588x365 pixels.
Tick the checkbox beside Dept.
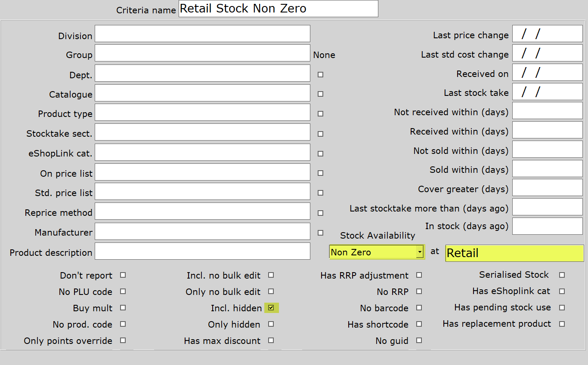320,74
